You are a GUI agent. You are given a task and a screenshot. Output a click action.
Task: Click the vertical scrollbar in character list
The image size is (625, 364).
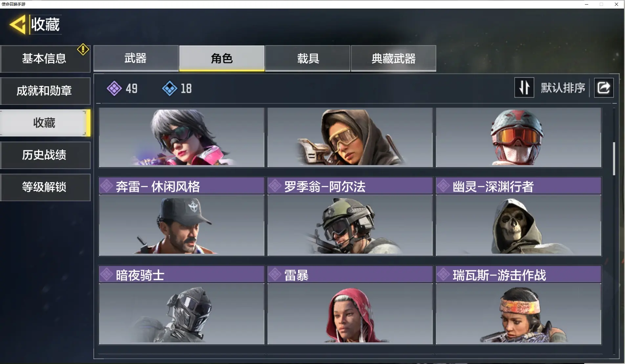click(x=614, y=159)
